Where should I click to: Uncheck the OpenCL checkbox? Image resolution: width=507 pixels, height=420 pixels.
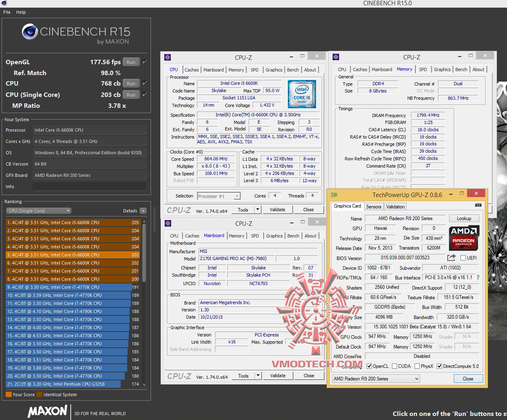click(369, 366)
